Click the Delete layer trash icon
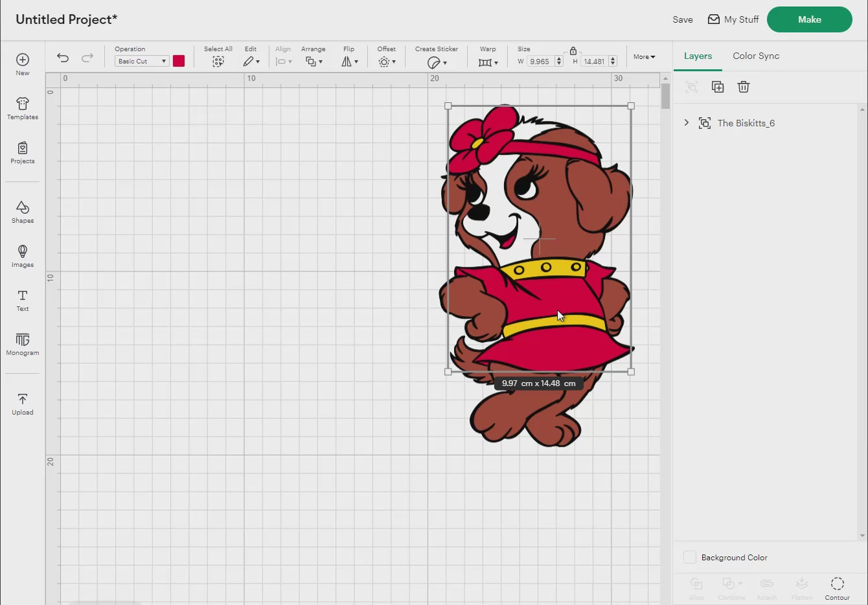The width and height of the screenshot is (868, 605). (744, 87)
